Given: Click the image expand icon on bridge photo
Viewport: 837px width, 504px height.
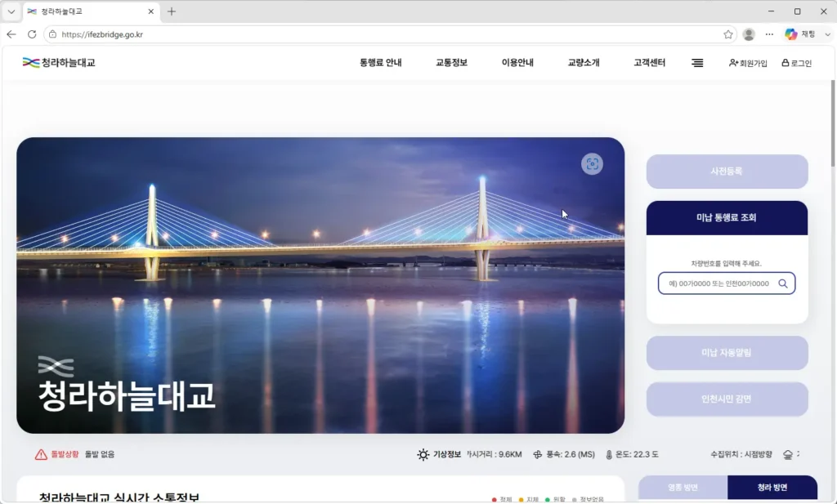Looking at the screenshot, I should 592,163.
